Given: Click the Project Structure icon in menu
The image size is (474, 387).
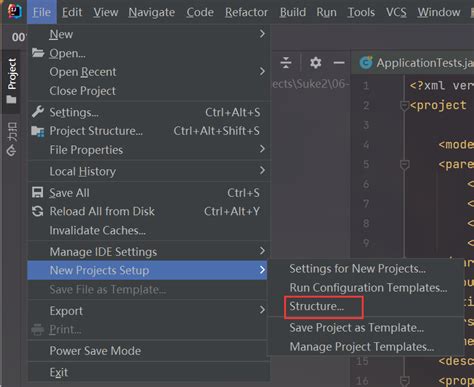Looking at the screenshot, I should tap(38, 131).
